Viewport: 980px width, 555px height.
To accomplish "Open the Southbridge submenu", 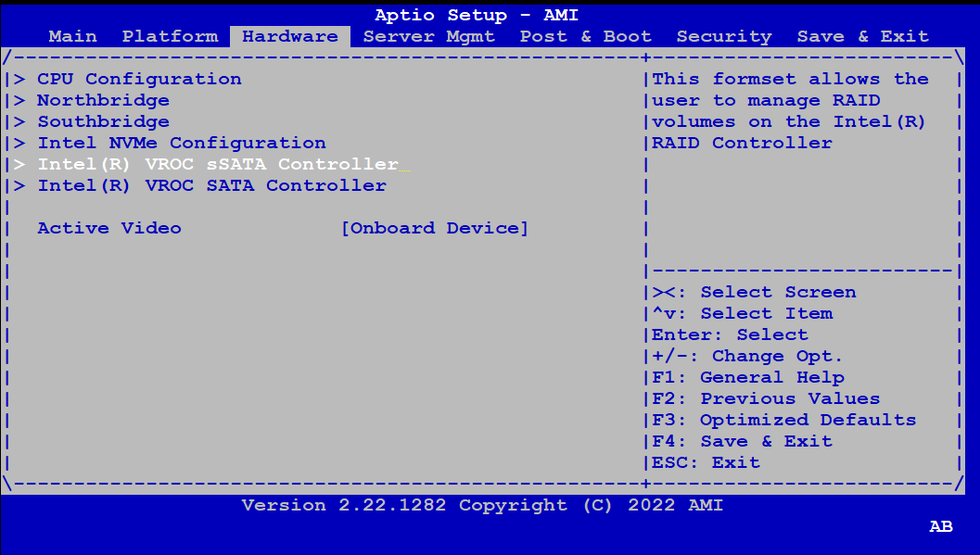I will tap(103, 121).
